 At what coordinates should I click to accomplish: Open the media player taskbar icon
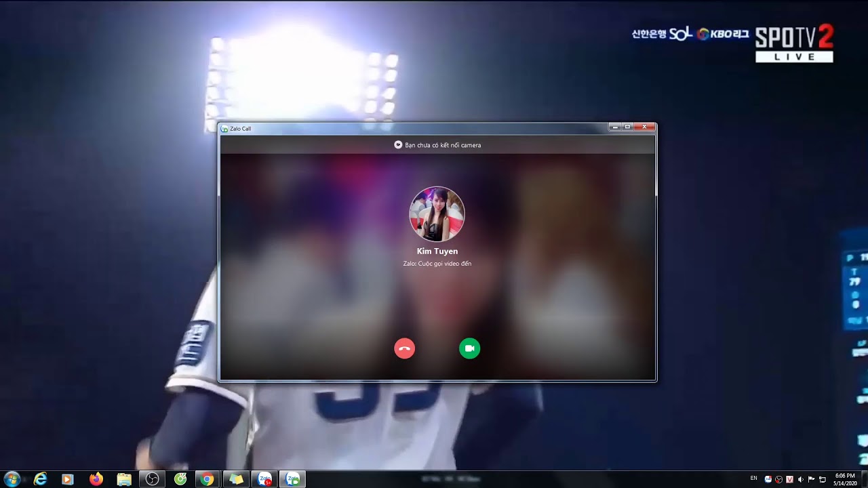coord(67,479)
